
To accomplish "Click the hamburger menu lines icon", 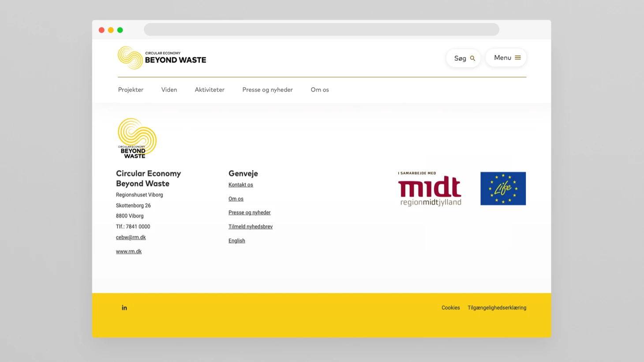I will point(518,58).
